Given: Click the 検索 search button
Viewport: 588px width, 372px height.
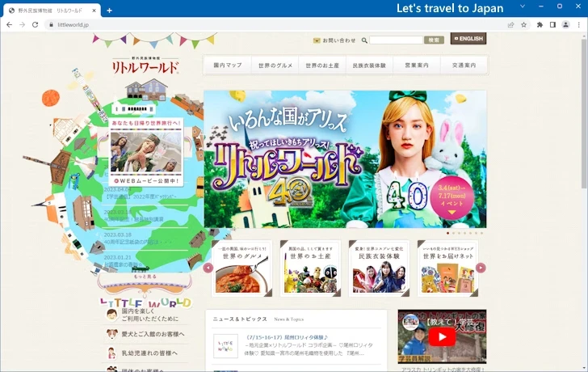Looking at the screenshot, I should 434,40.
